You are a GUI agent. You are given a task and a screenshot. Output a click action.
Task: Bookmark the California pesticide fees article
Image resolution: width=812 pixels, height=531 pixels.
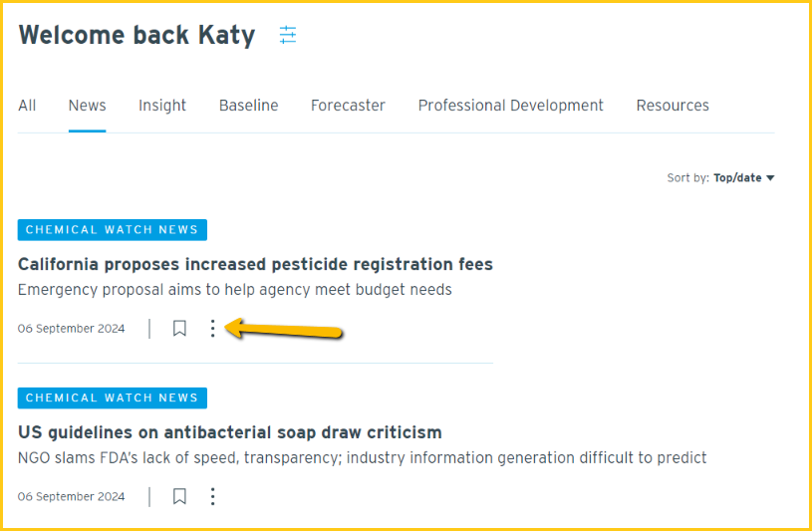click(x=179, y=329)
